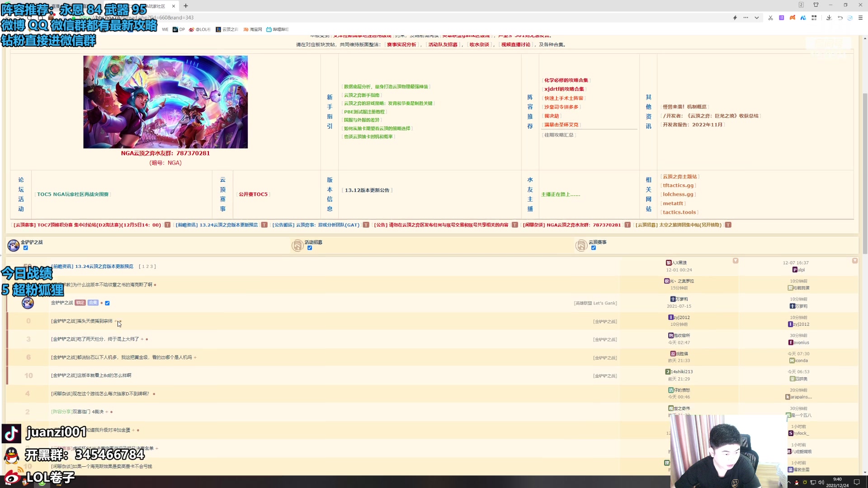Viewport: 868px width, 488px height.
Task: Click the undo closed tab icon
Action: tap(840, 18)
